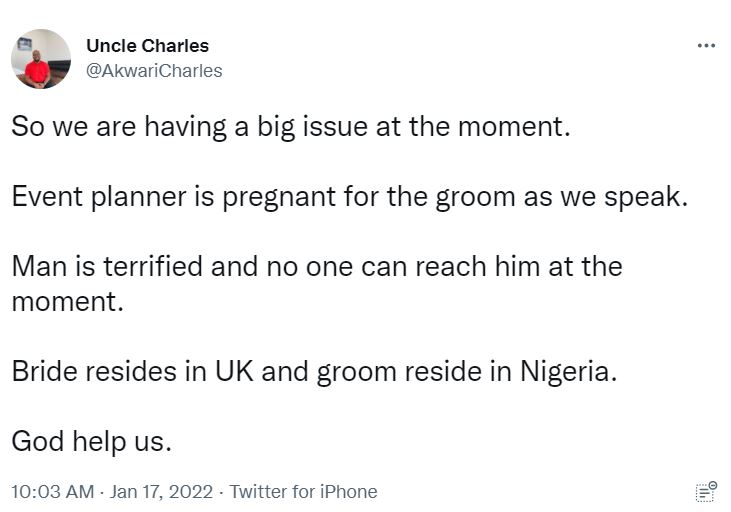This screenshot has height=512, width=731.
Task: Open the three-dot more options menu
Action: click(x=706, y=46)
